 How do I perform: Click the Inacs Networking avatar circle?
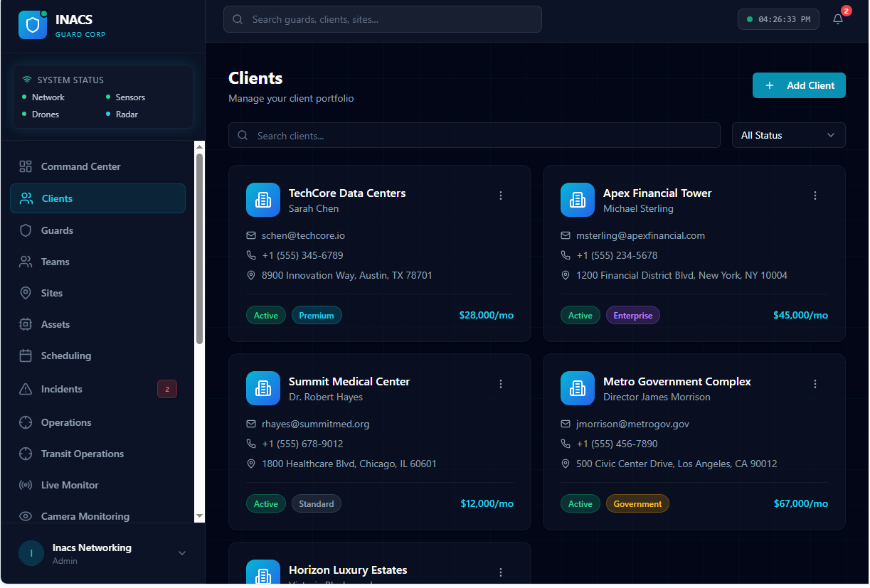pyautogui.click(x=31, y=553)
